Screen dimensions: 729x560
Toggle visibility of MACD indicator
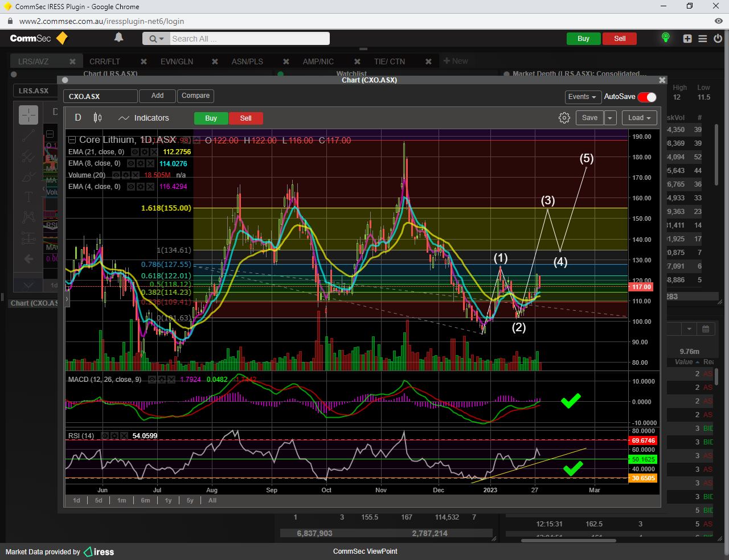pos(152,380)
